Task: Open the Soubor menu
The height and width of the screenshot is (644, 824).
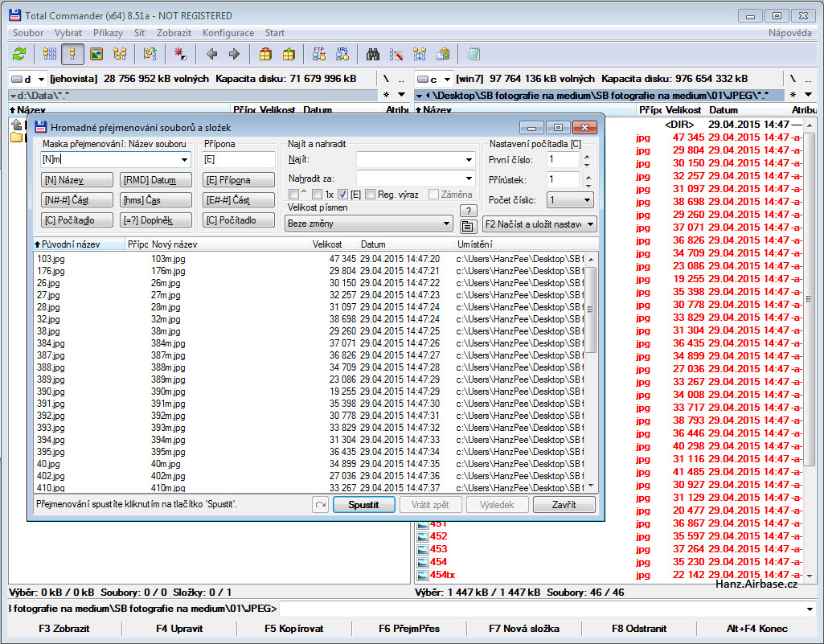Action: pos(28,33)
